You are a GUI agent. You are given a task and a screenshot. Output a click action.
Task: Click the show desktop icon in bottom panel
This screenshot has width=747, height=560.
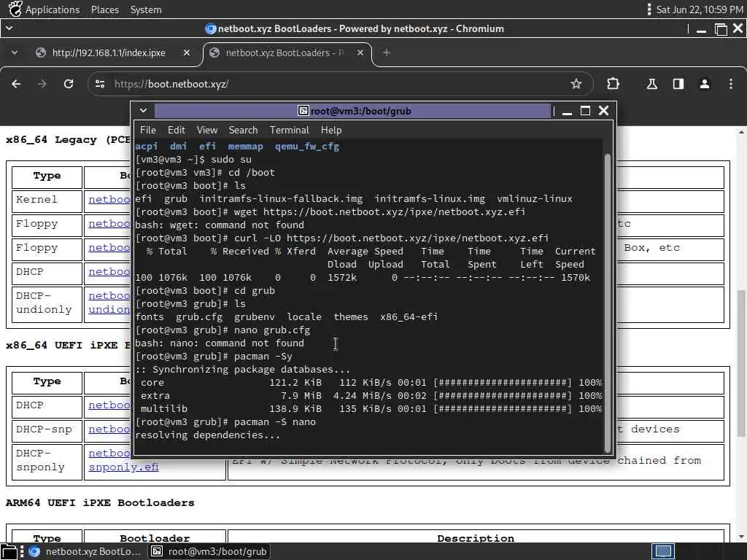[x=9, y=551]
